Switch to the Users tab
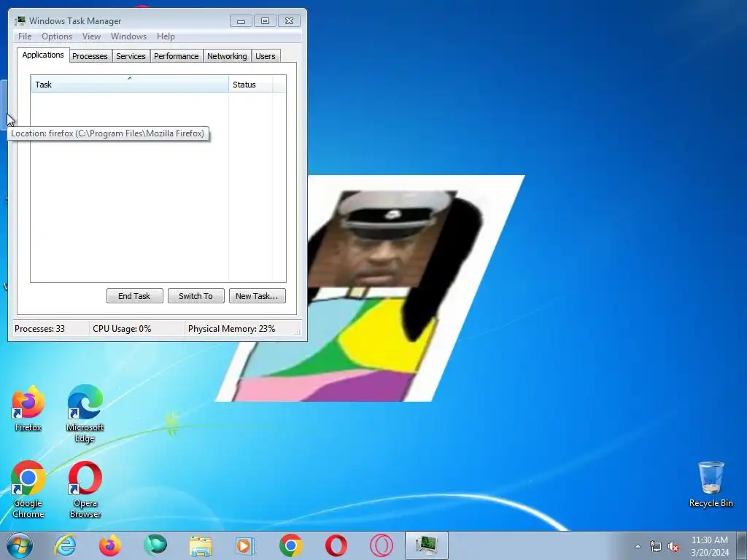The height and width of the screenshot is (560, 747). [x=266, y=56]
